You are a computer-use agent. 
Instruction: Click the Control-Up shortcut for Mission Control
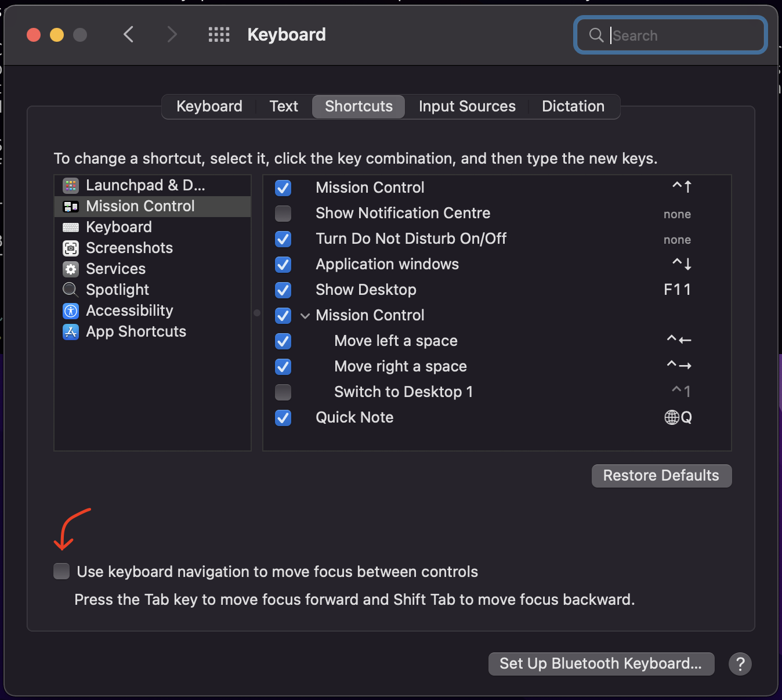(x=682, y=187)
